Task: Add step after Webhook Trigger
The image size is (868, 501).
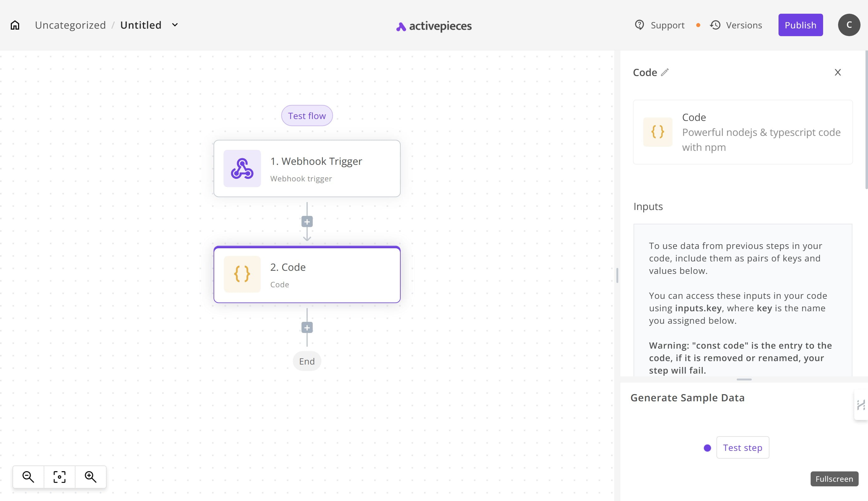Action: pos(307,222)
